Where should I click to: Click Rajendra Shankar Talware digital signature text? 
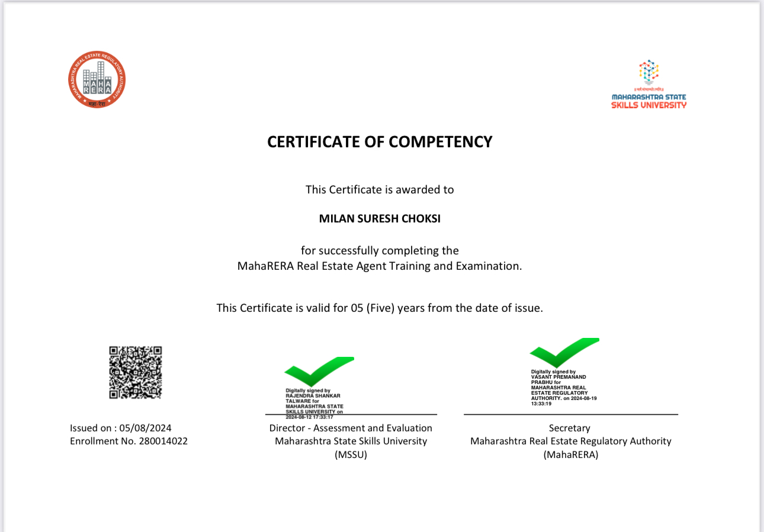click(x=314, y=404)
